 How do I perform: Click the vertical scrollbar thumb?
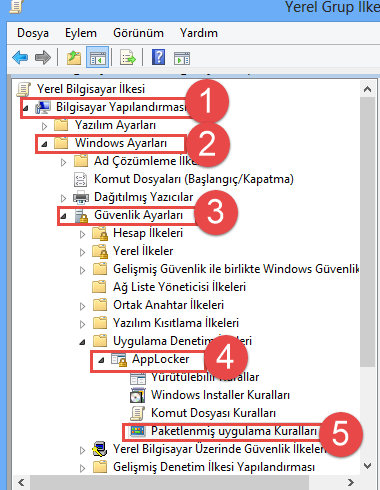pyautogui.click(x=368, y=232)
